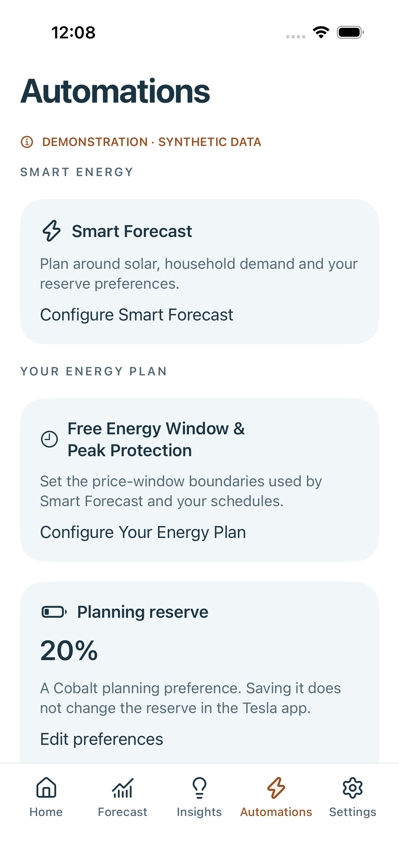
Task: Tap Configure Smart Forecast link
Action: (137, 315)
